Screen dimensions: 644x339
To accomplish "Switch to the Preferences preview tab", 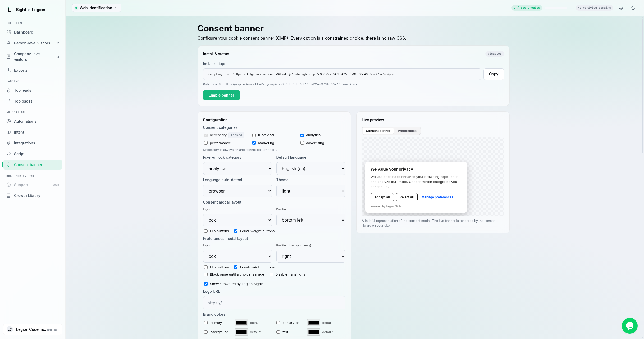I will point(407,131).
